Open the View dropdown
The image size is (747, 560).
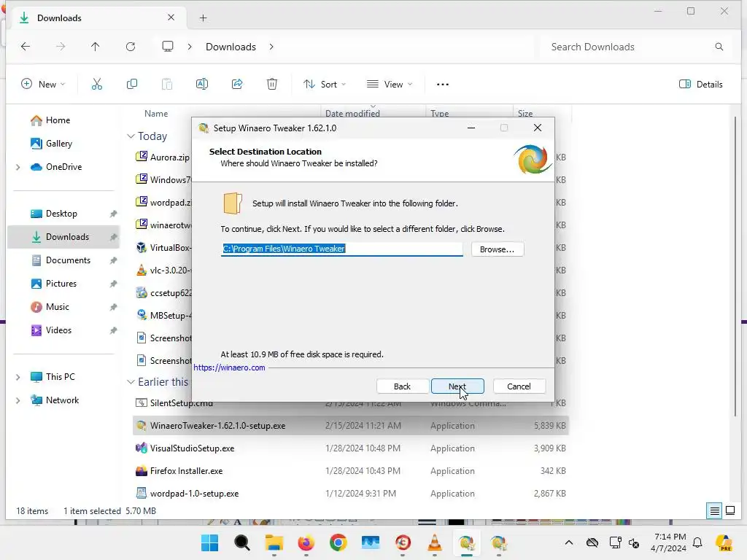(x=390, y=85)
